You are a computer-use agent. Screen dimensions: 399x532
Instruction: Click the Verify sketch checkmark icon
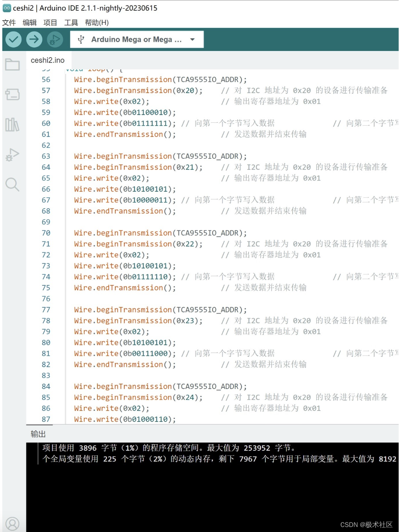point(13,39)
